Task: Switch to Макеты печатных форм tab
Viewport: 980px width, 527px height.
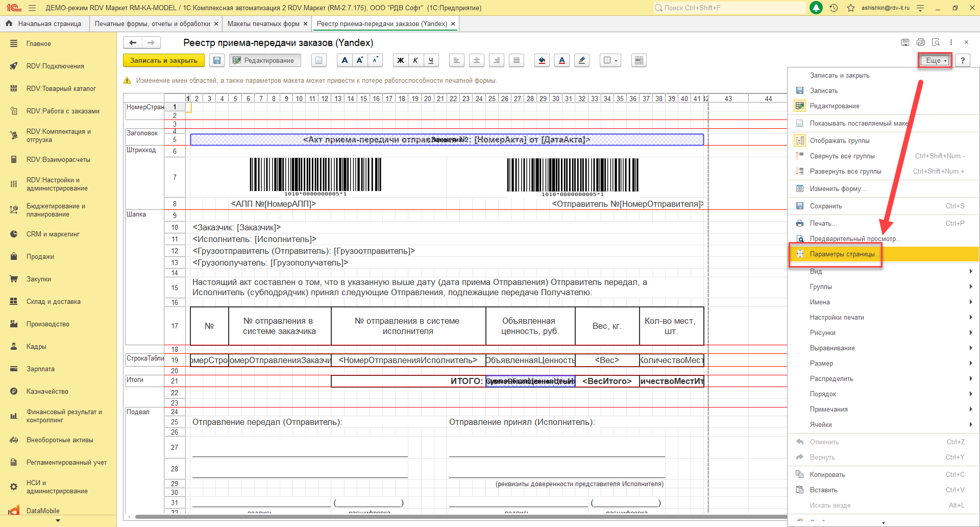Action: pyautogui.click(x=263, y=23)
